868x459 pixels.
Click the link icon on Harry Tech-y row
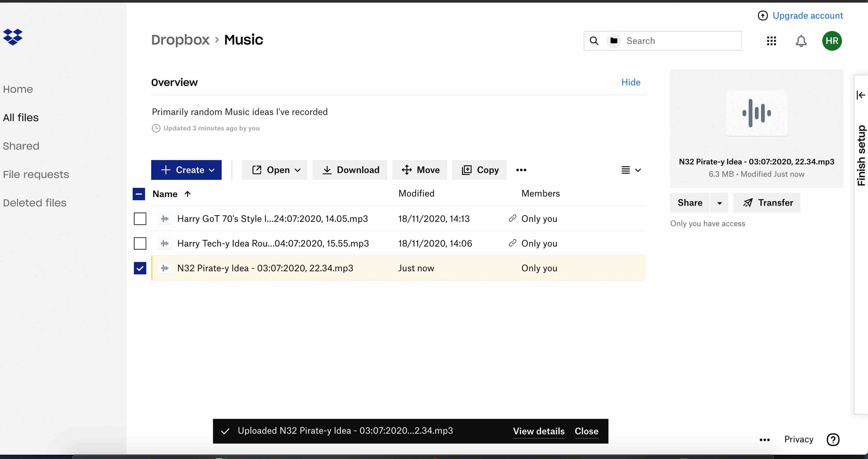[512, 243]
